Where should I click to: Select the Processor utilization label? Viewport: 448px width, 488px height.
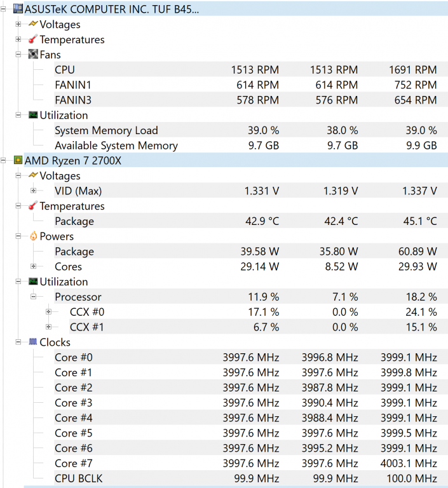tap(78, 297)
